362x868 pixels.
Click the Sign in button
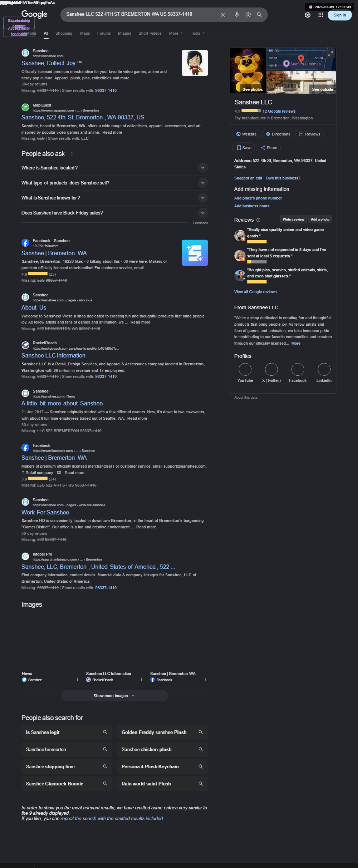339,15
